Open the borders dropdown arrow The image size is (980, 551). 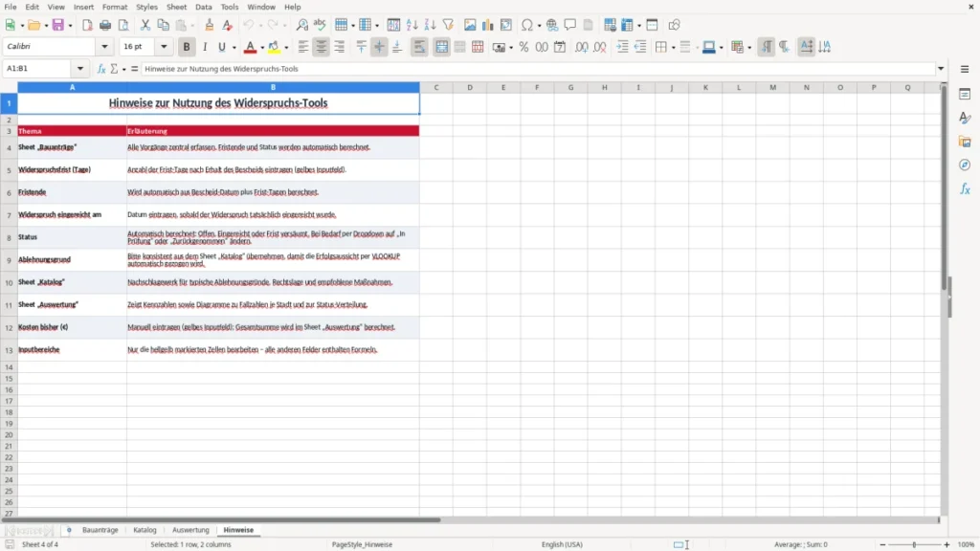(673, 48)
